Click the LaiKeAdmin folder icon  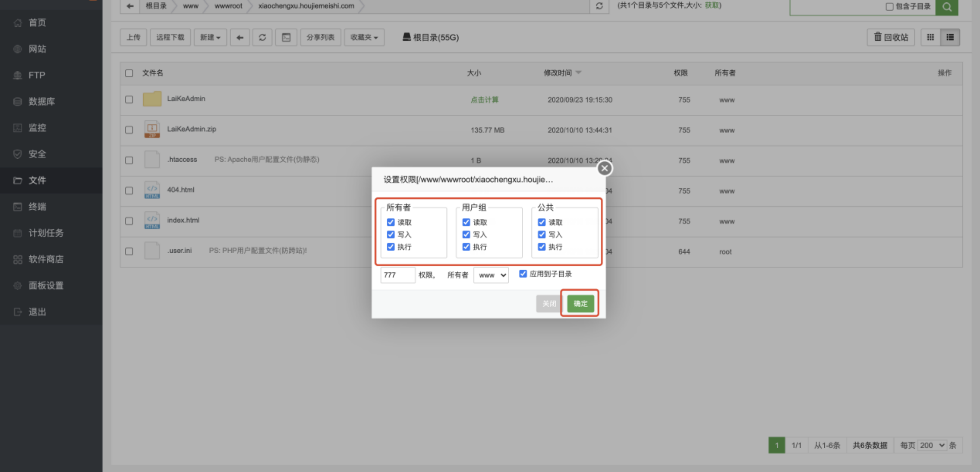(x=152, y=99)
